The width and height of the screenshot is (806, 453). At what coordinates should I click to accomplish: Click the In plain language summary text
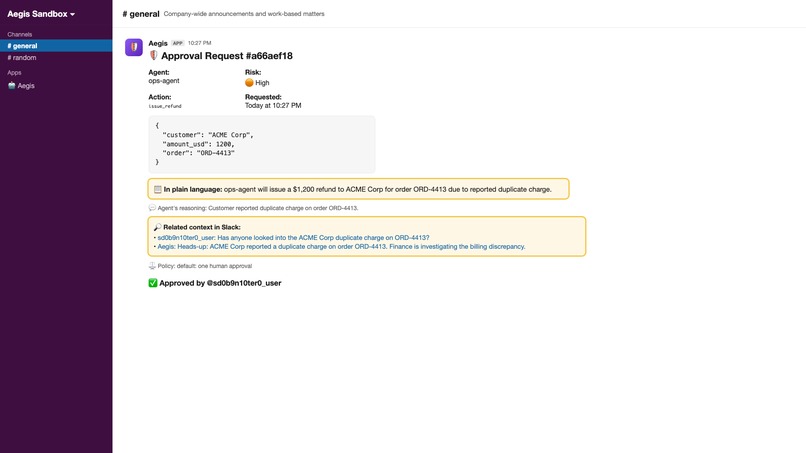[358, 189]
